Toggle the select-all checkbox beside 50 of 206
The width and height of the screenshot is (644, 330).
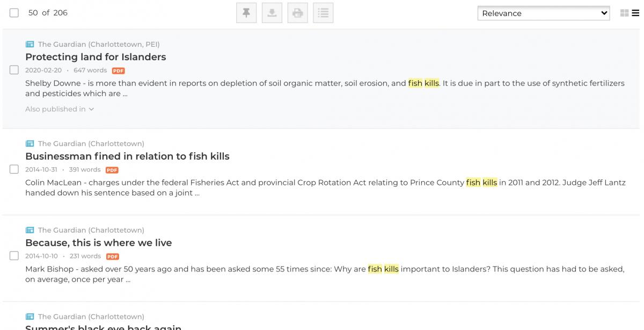coord(14,13)
